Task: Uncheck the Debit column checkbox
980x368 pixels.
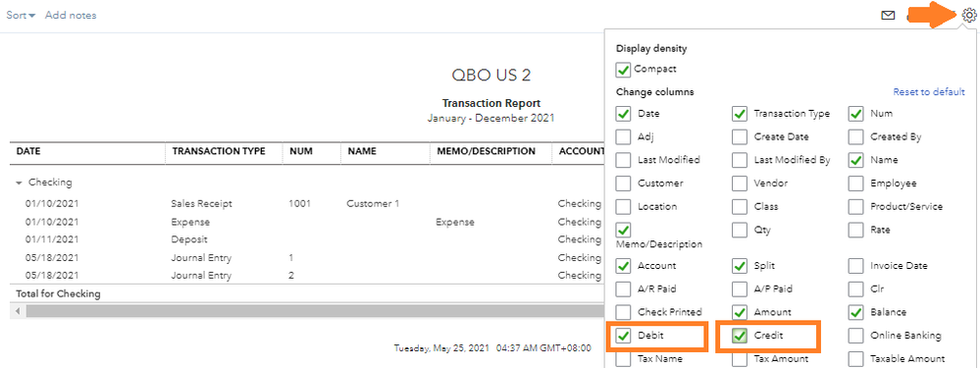Action: tap(623, 337)
